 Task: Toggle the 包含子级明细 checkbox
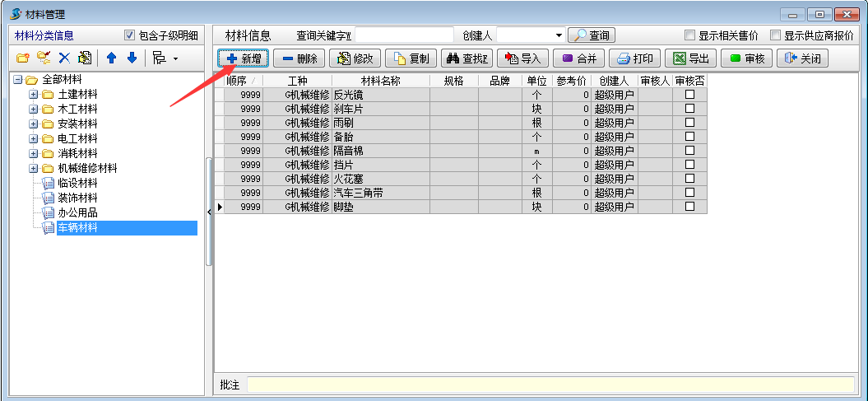(129, 35)
